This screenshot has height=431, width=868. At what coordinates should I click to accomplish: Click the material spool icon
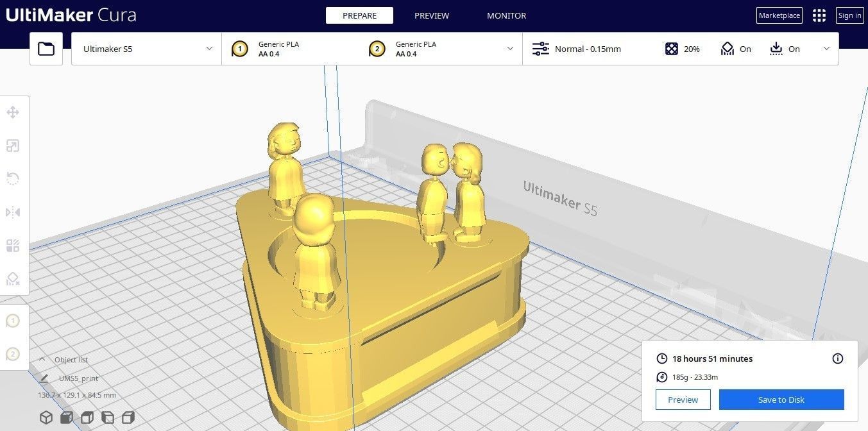[661, 377]
